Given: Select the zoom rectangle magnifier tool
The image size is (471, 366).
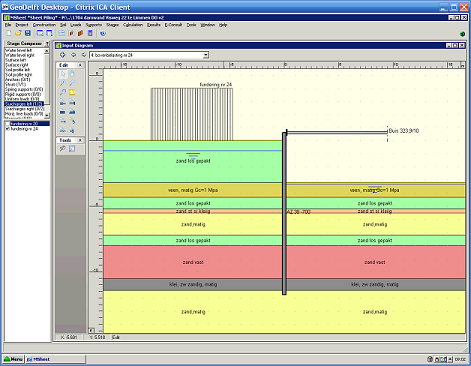Looking at the screenshot, I should tap(63, 92).
